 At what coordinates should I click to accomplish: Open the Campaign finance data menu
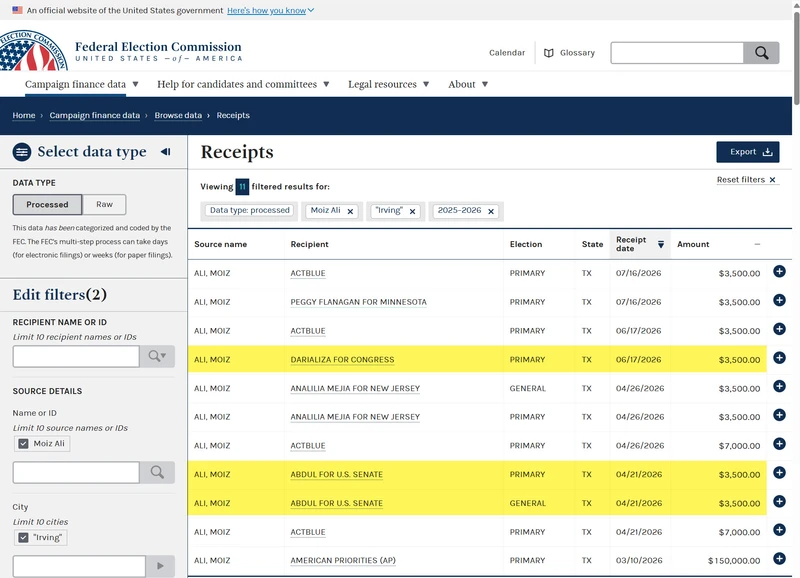[82, 84]
